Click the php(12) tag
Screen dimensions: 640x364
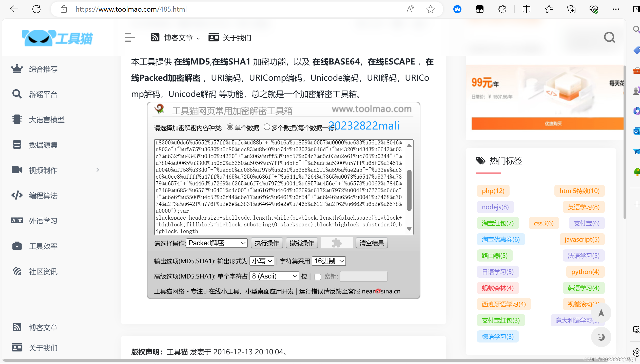point(493,191)
